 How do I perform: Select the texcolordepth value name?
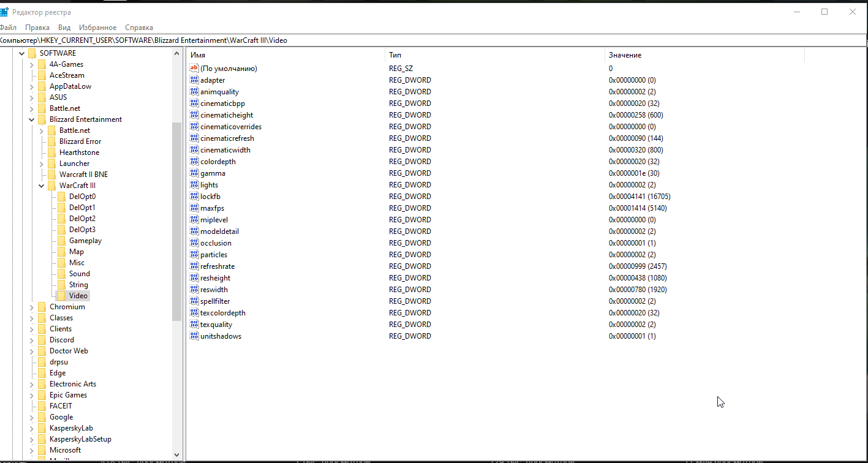(x=223, y=313)
